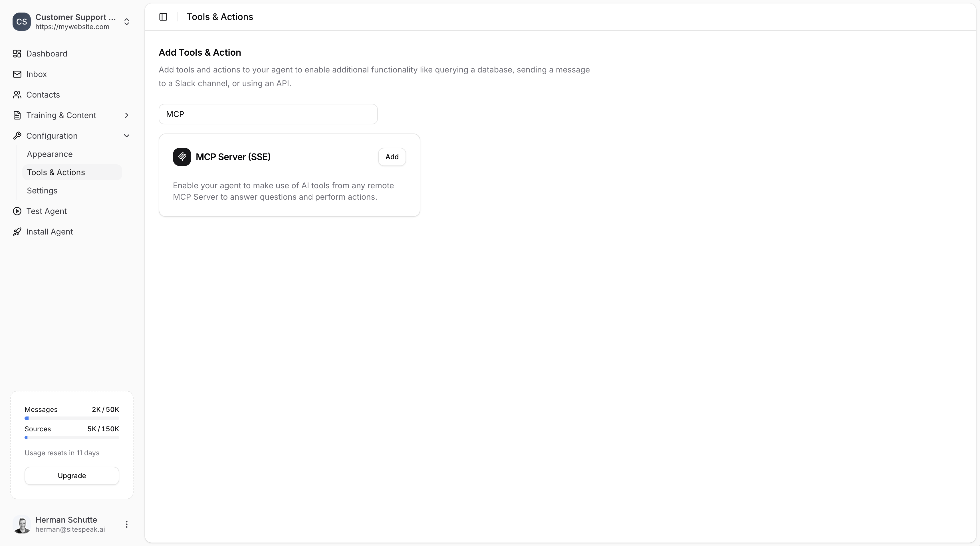Click the Dashboard grid icon

[17, 54]
